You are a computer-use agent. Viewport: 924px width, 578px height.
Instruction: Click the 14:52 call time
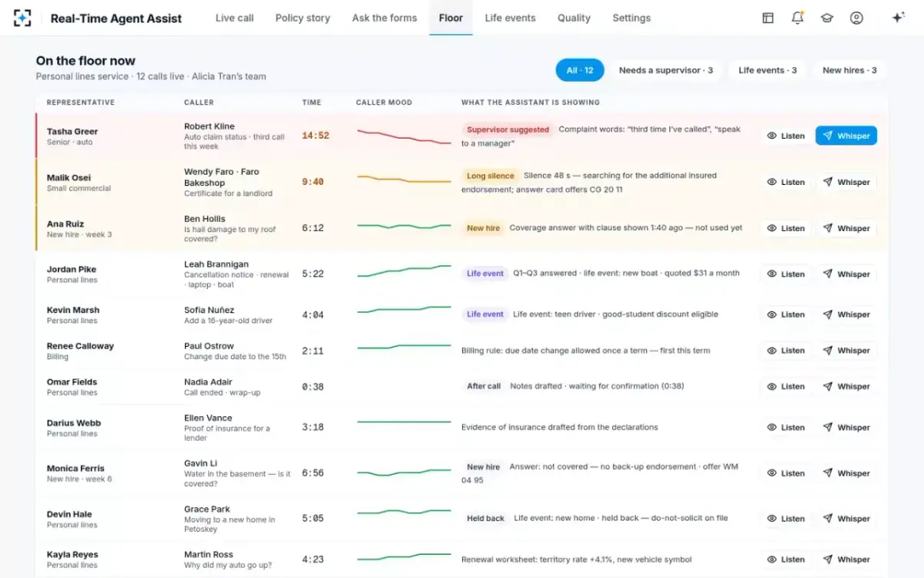click(x=316, y=136)
